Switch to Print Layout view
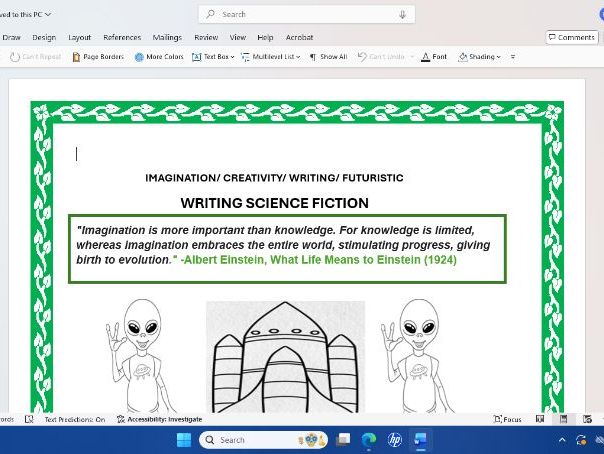This screenshot has height=454, width=604. 563,419
